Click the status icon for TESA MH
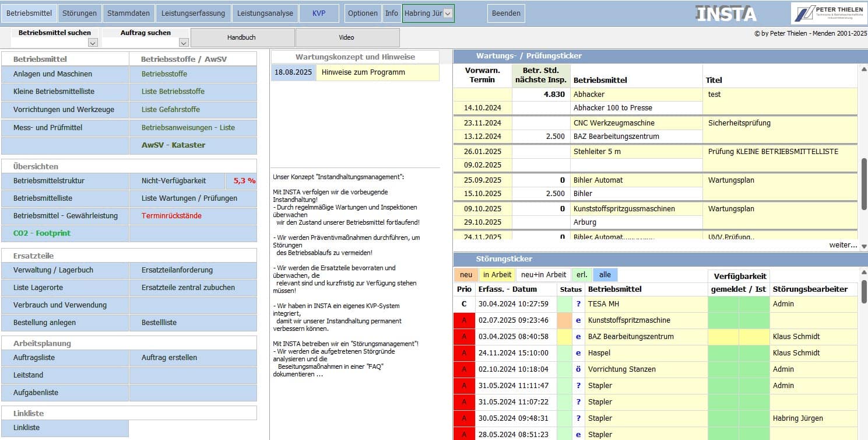 578,304
